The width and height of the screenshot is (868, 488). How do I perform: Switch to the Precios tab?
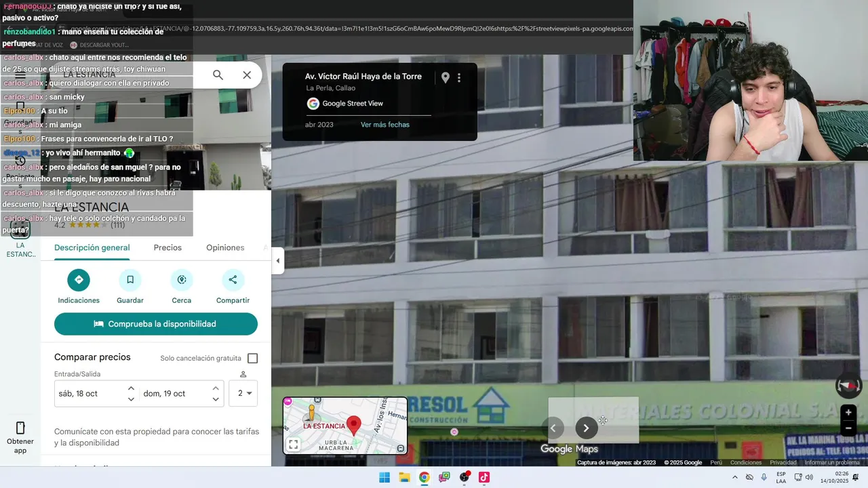tap(167, 248)
